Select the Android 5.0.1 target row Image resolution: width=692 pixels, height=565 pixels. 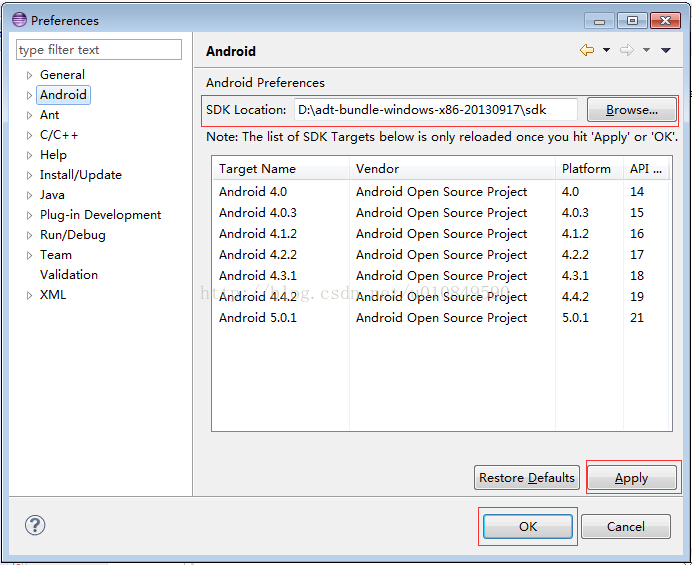pyautogui.click(x=441, y=317)
